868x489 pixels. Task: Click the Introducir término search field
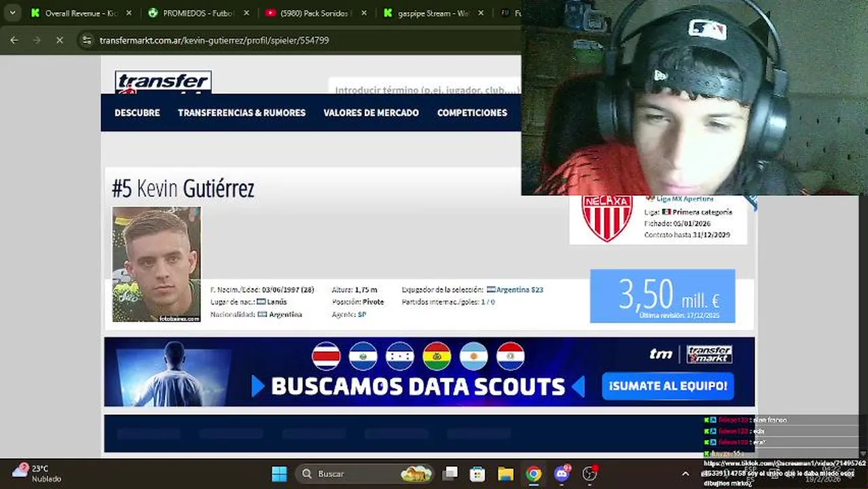[425, 89]
